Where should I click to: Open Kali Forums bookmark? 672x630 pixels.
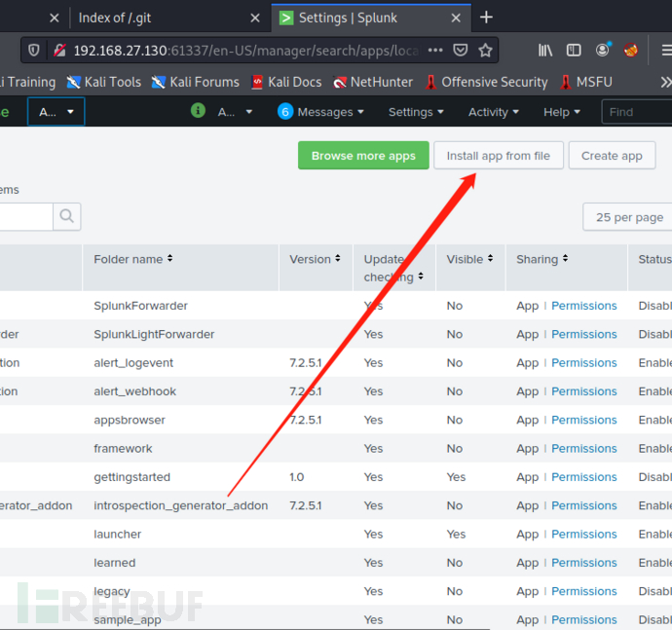[x=196, y=82]
